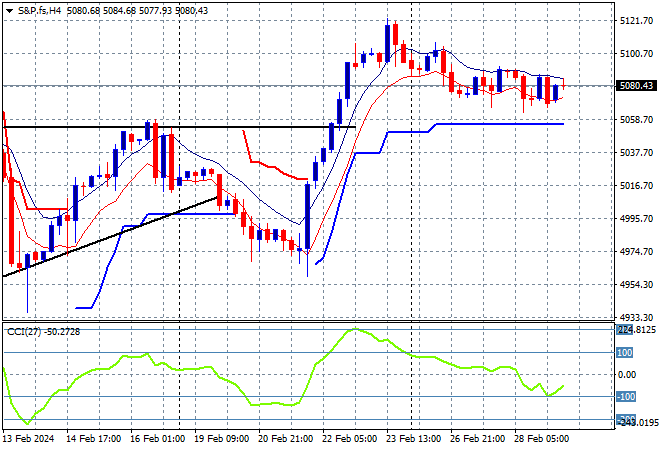Image resolution: width=660 pixels, height=450 pixels.
Task: Select the S&P.fs,H4 chart symbol title
Action: coord(43,10)
